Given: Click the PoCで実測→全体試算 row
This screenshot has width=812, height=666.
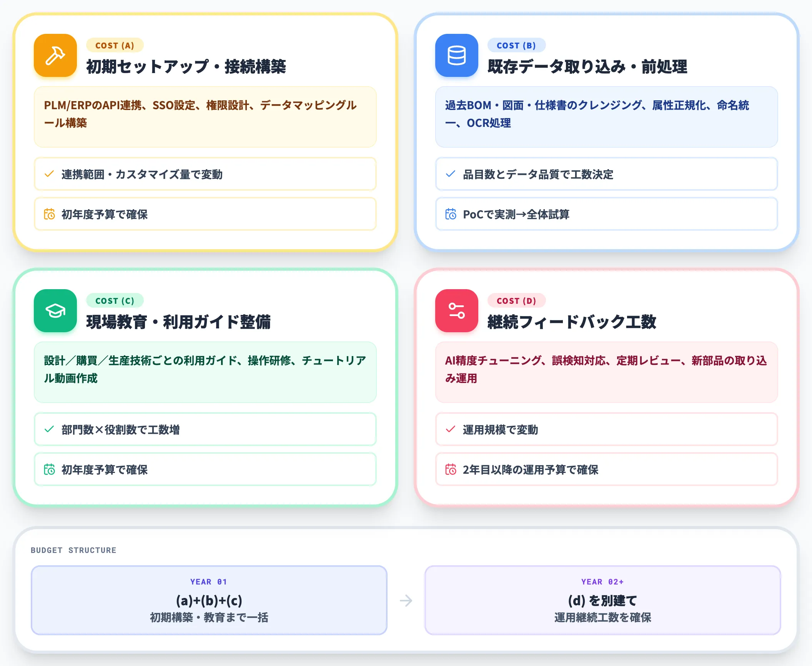Looking at the screenshot, I should 607,214.
